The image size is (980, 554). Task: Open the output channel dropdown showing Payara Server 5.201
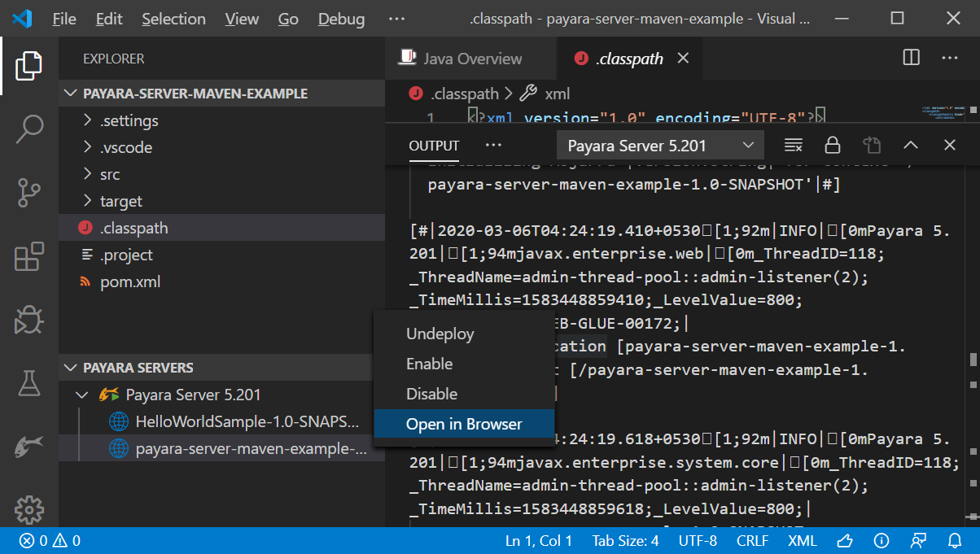tap(659, 144)
